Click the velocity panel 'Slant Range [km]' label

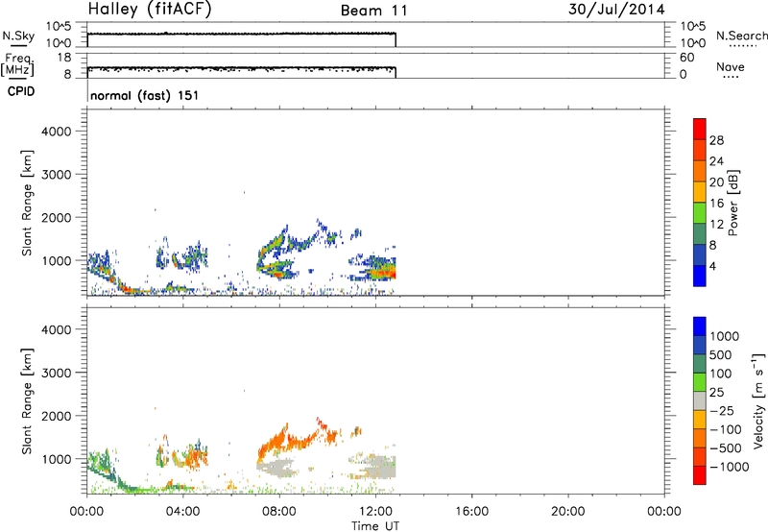point(27,401)
